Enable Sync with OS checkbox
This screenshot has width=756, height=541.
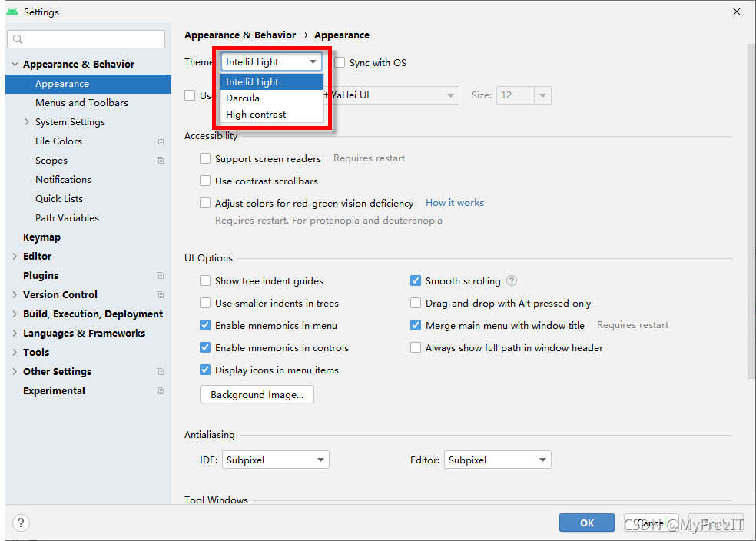pyautogui.click(x=340, y=62)
